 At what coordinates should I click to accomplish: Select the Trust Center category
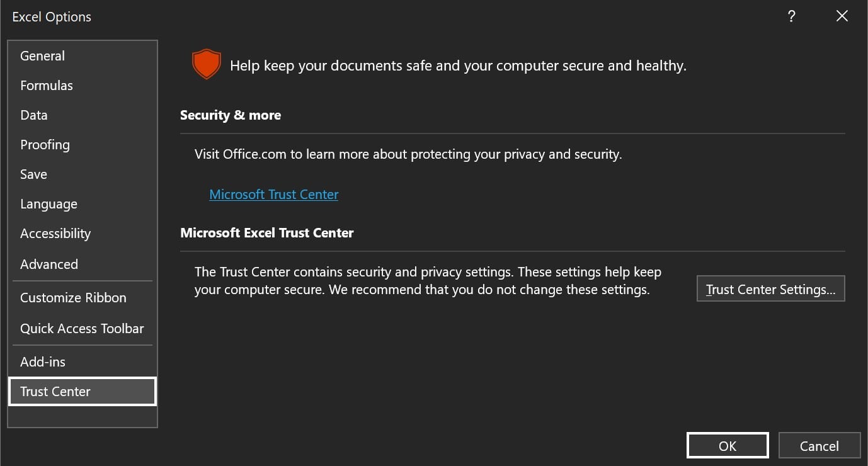click(55, 392)
